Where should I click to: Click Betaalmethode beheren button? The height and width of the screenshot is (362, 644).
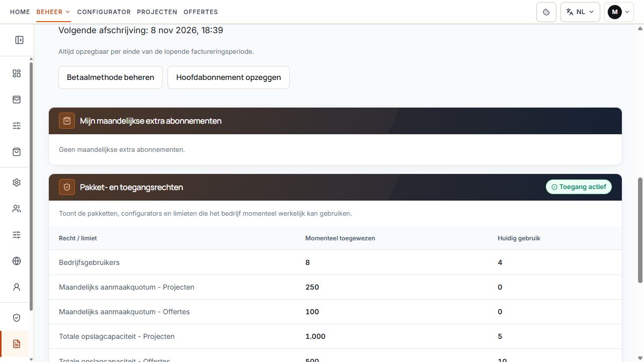pos(110,77)
